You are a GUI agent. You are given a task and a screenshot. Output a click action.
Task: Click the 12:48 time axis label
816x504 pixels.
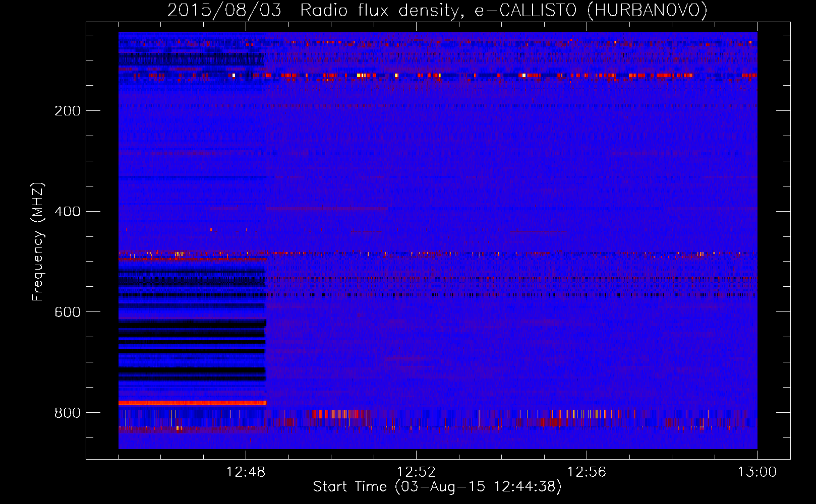246,472
